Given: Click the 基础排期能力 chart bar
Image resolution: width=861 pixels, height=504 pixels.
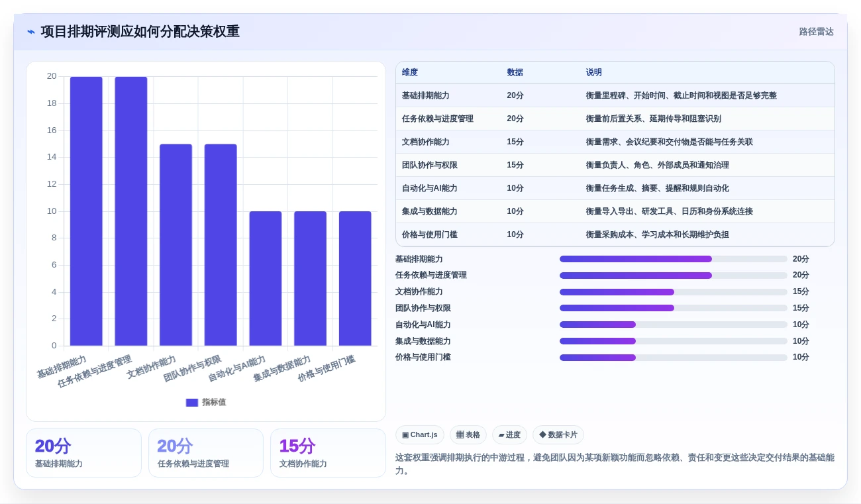Looking at the screenshot, I should [86, 211].
